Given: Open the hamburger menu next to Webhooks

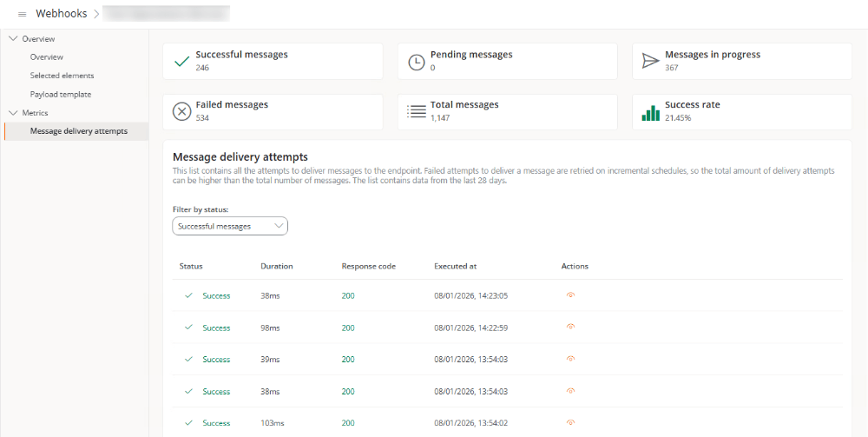Looking at the screenshot, I should pos(23,15).
